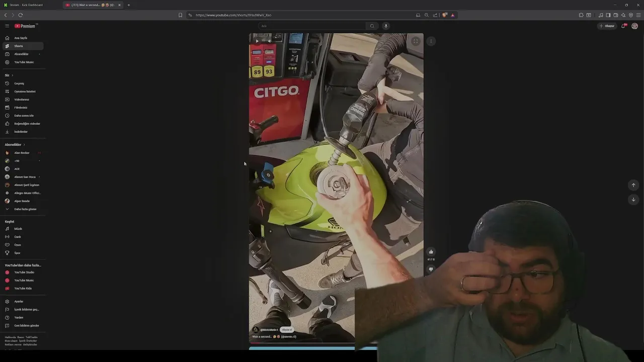The image size is (644, 362).
Task: Open Ahmet Şerif İzgören channel
Action: coord(23,185)
